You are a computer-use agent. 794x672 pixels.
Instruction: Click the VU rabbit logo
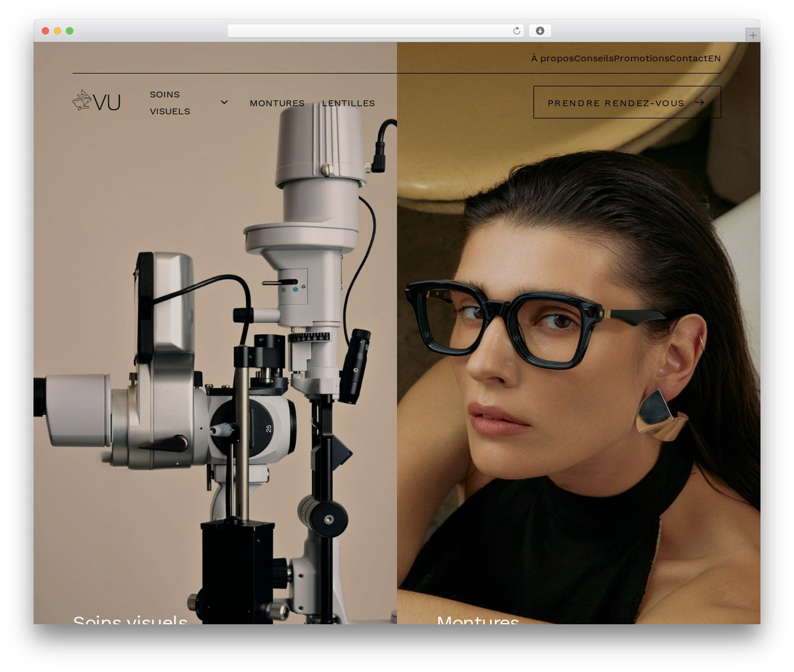[97, 101]
